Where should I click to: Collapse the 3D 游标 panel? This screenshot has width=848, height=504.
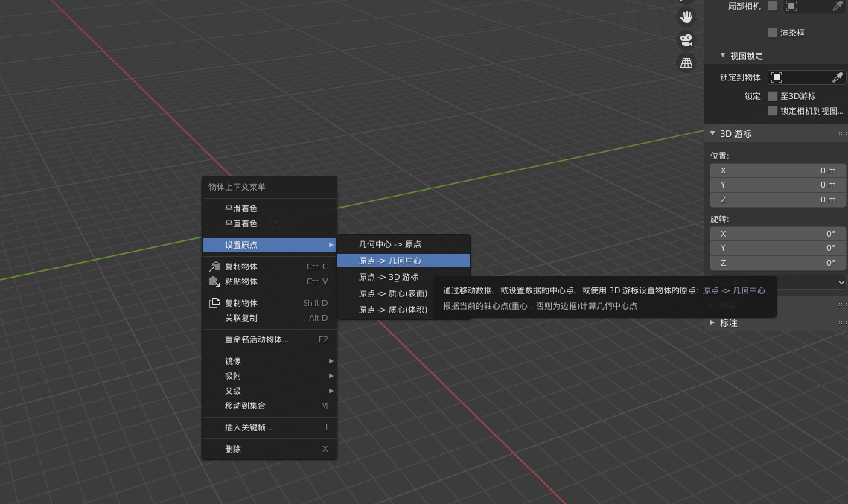712,133
